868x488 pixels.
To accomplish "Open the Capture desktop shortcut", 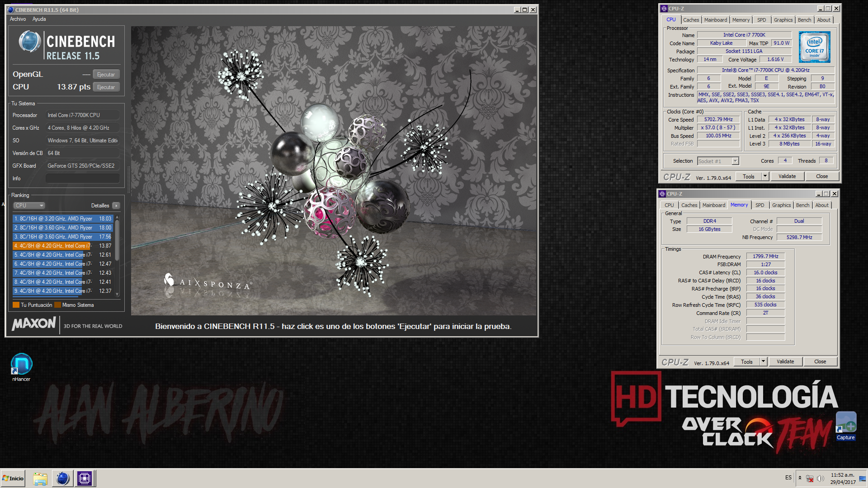I will coord(845,426).
